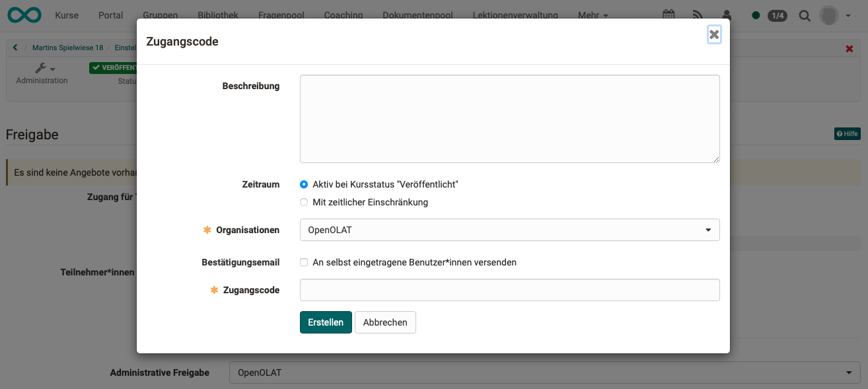
Task: Click the Erstellen button
Action: 326,322
